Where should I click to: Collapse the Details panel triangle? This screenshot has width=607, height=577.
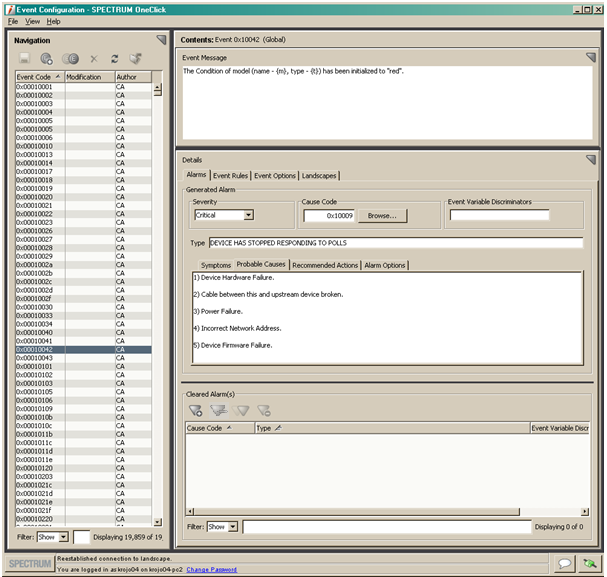pyautogui.click(x=591, y=160)
